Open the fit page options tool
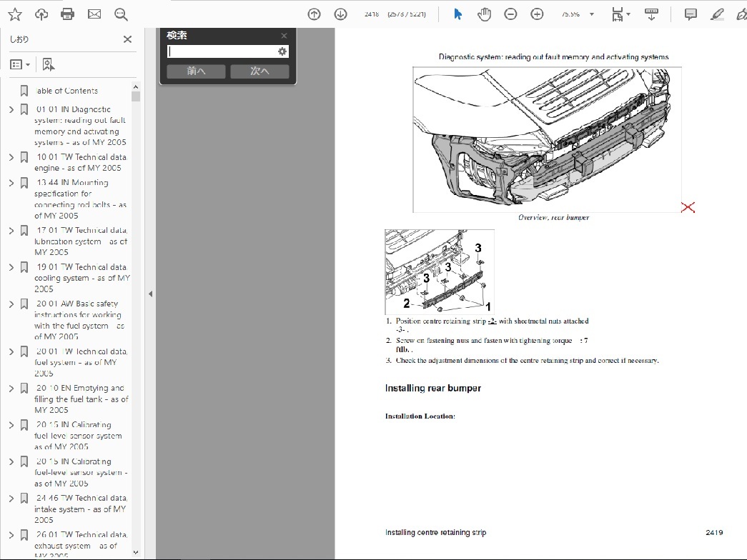This screenshot has height=560, width=747. pos(620,14)
